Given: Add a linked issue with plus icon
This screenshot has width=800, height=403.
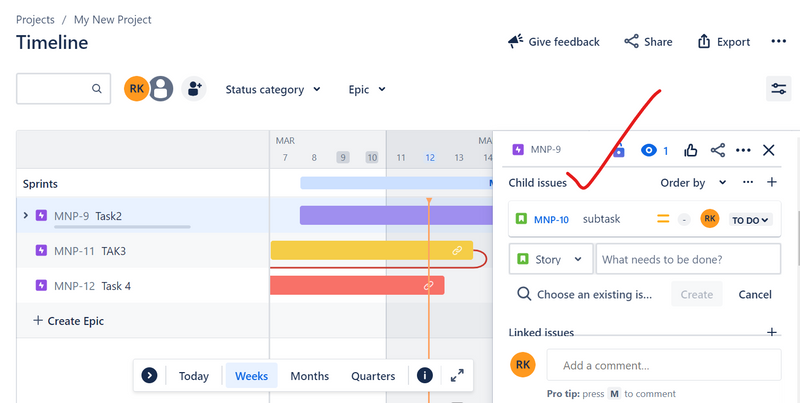Looking at the screenshot, I should [x=772, y=332].
